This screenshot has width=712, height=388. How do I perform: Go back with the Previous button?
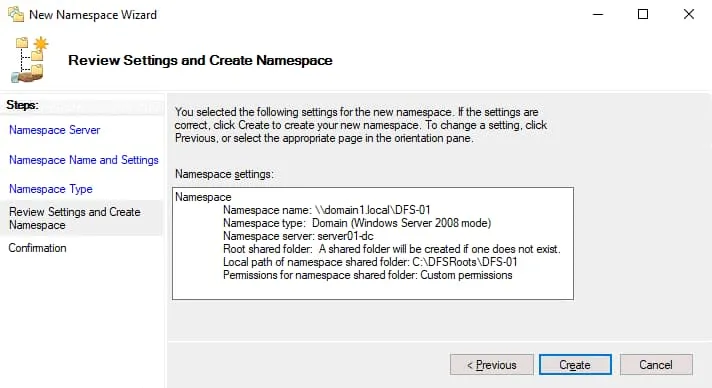coord(492,365)
